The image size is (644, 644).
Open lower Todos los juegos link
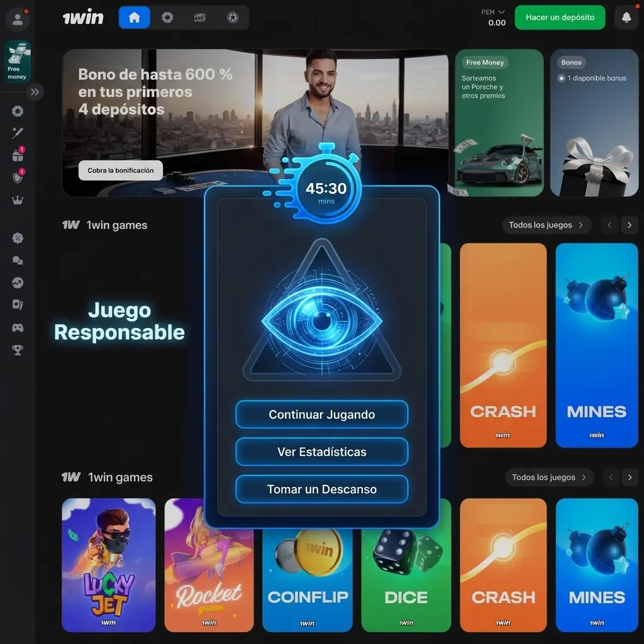[550, 477]
